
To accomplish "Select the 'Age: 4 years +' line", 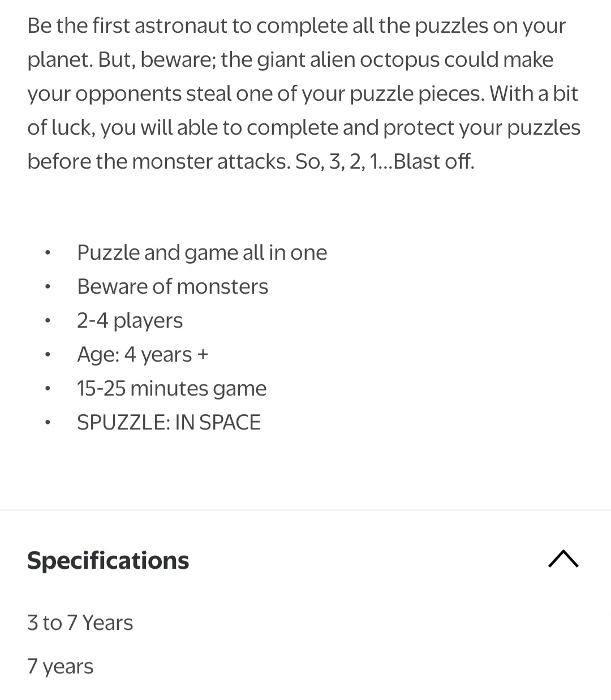I will click(x=143, y=354).
